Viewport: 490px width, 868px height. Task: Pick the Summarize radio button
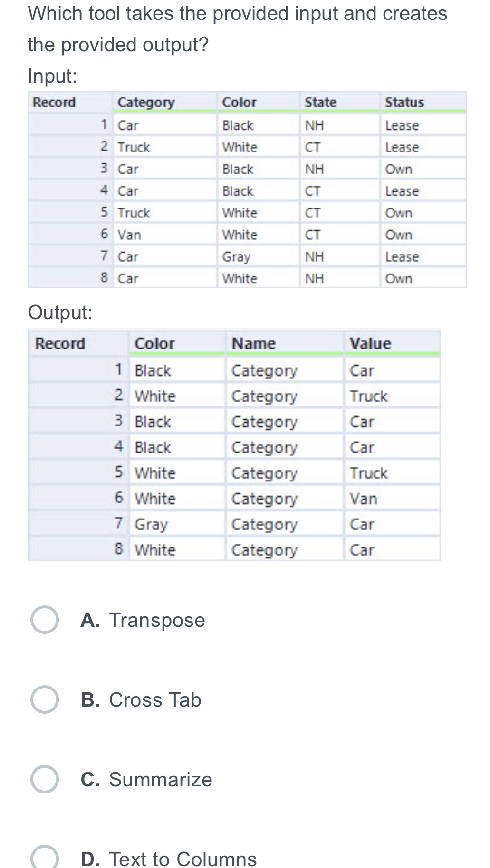tap(45, 779)
